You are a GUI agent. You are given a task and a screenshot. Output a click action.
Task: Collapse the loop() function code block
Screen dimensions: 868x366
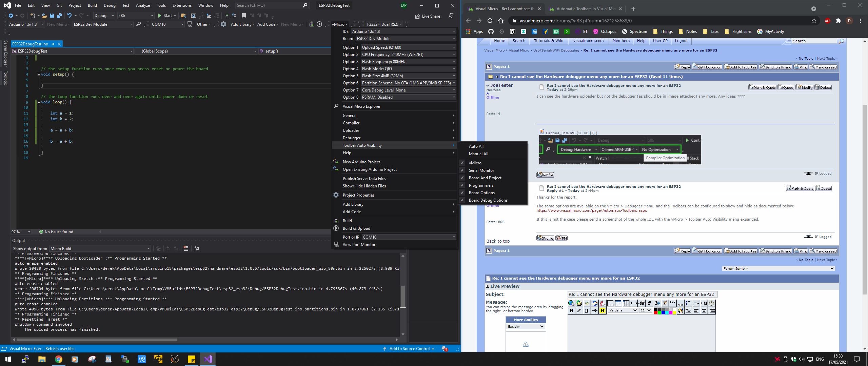click(x=39, y=102)
